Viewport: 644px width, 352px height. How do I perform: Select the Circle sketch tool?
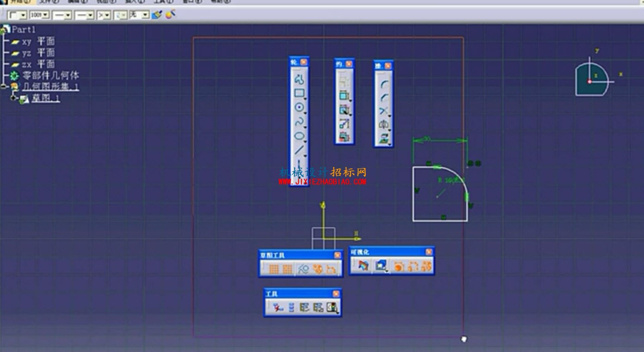pos(299,107)
